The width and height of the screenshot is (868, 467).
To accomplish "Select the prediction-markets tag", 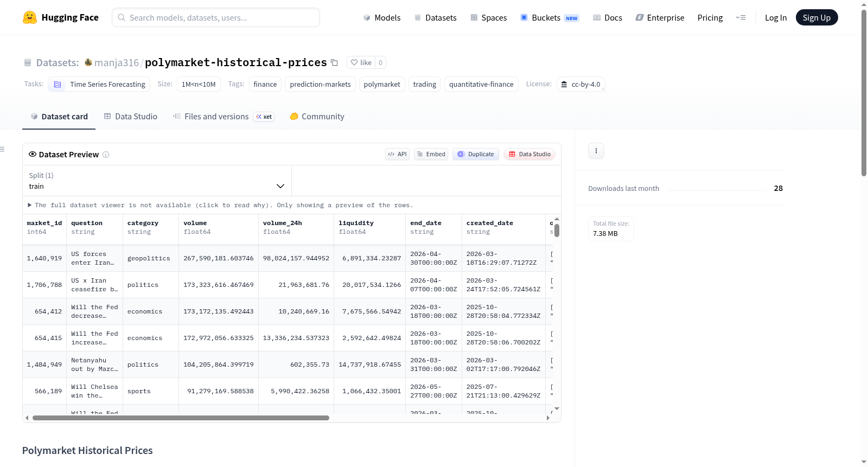I will 321,84.
